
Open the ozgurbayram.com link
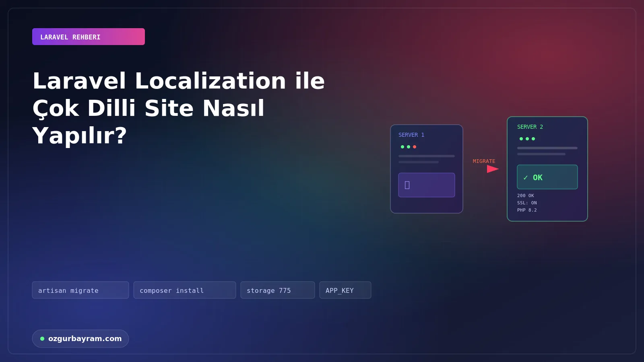click(80, 339)
